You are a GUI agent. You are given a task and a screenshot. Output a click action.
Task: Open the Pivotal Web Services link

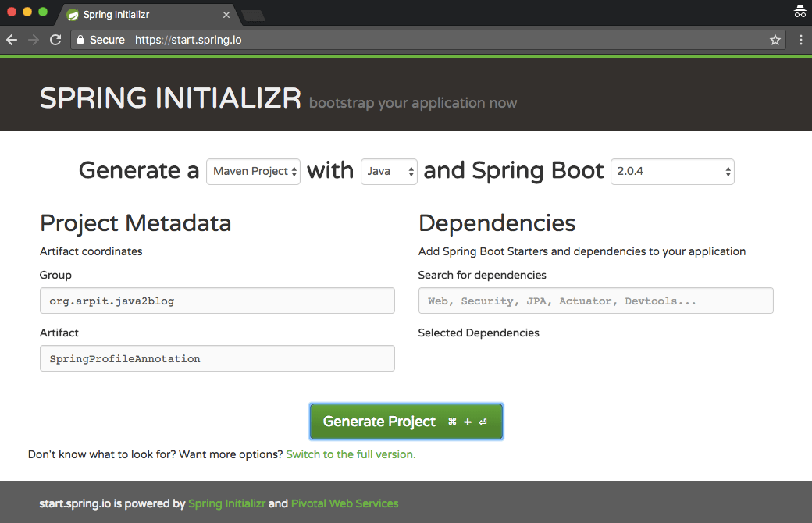344,503
